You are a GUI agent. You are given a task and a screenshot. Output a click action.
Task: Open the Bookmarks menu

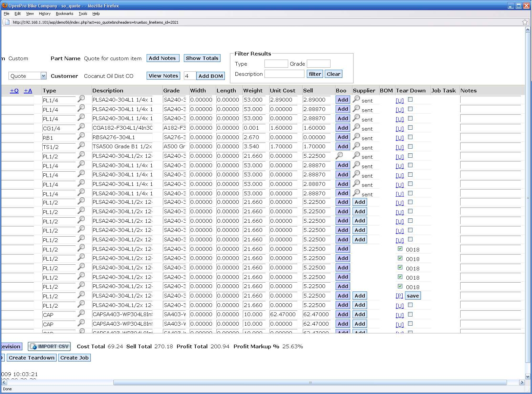tap(64, 14)
